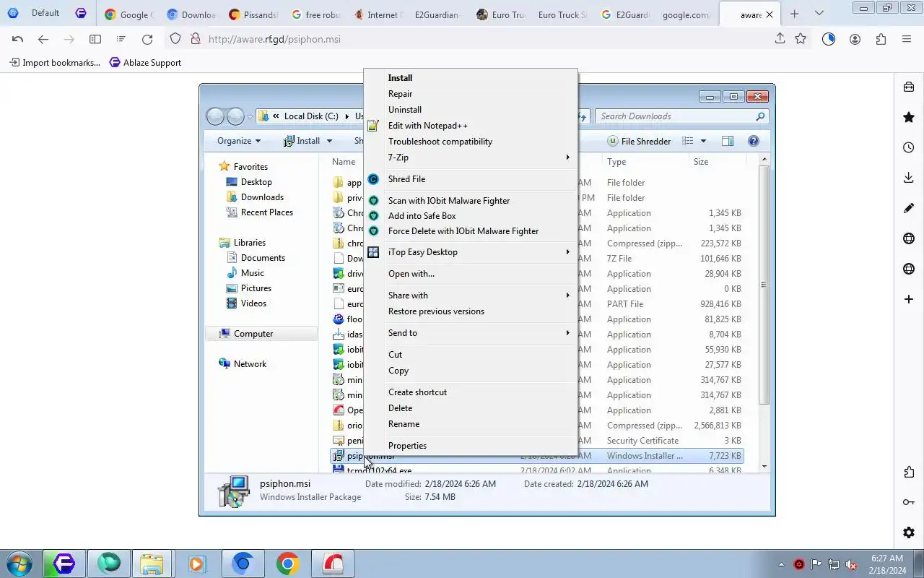Open Recent Places in Favorites

tap(267, 212)
